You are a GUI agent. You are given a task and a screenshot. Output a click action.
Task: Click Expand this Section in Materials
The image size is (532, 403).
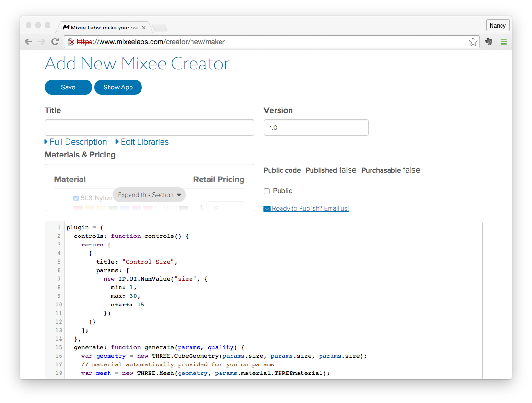click(x=149, y=195)
